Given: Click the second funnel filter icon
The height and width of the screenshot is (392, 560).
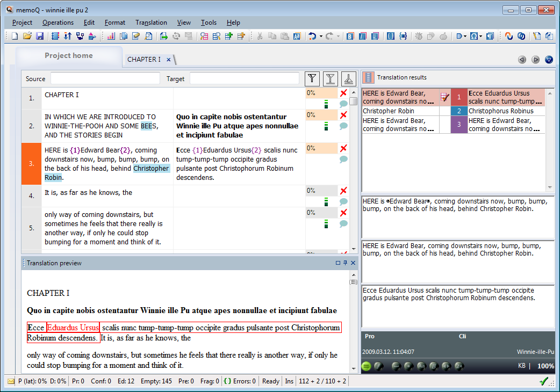Looking at the screenshot, I should click(x=331, y=79).
